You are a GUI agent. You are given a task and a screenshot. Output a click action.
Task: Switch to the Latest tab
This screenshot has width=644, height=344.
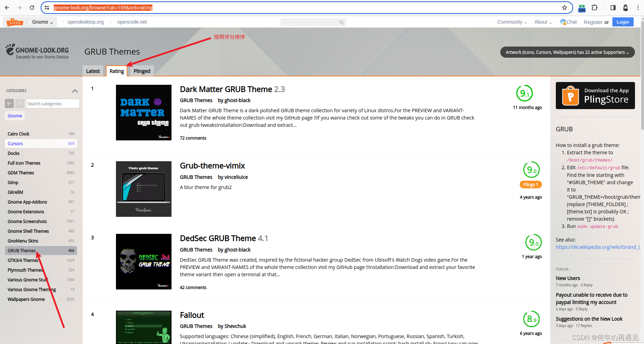93,71
